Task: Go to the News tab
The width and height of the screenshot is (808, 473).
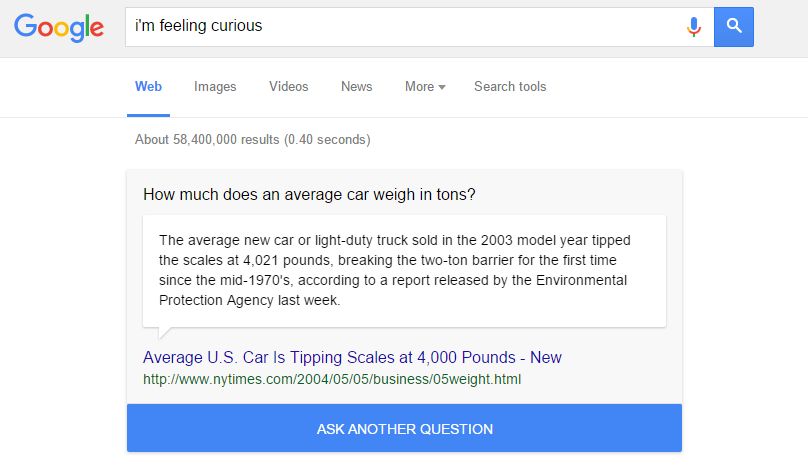Action: click(357, 87)
